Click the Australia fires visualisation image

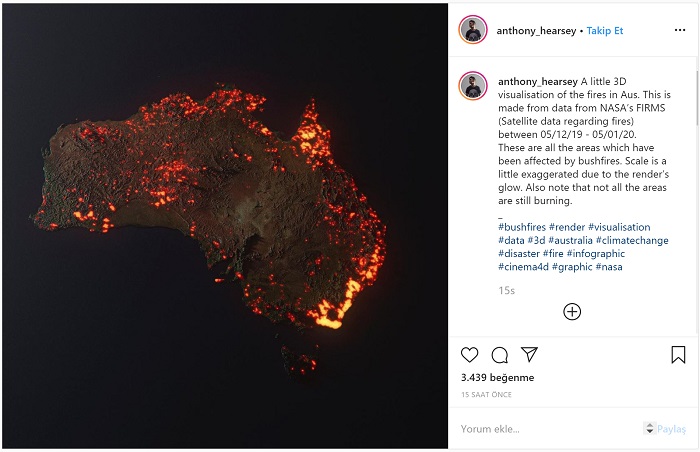(x=224, y=226)
